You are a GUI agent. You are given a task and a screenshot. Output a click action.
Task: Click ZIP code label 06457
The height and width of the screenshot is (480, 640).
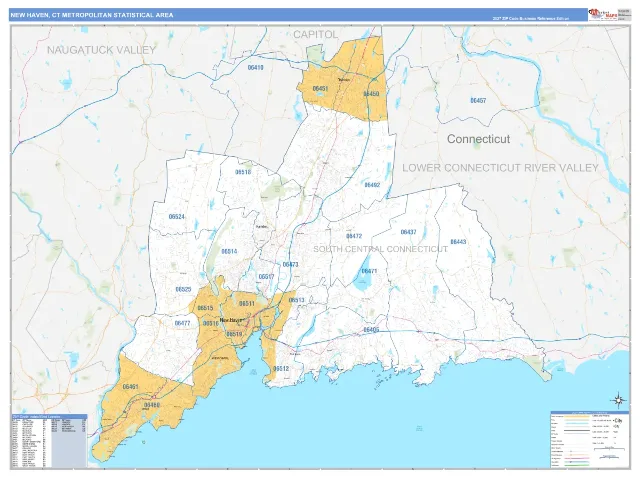click(478, 100)
